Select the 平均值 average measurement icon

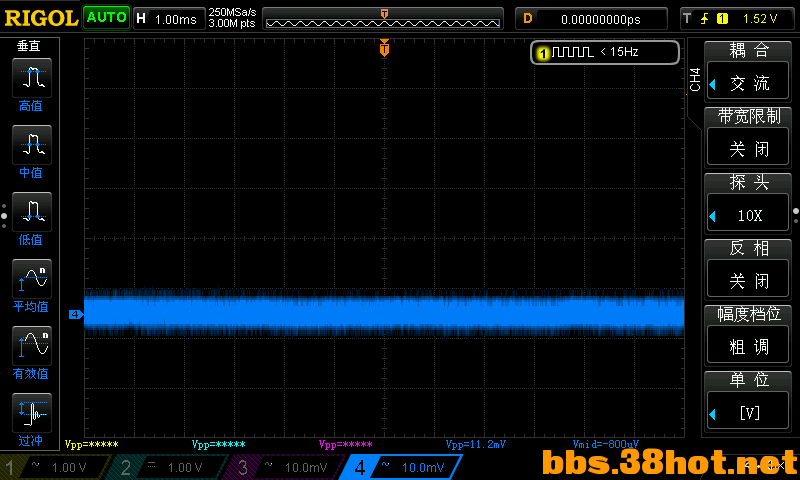click(x=32, y=279)
